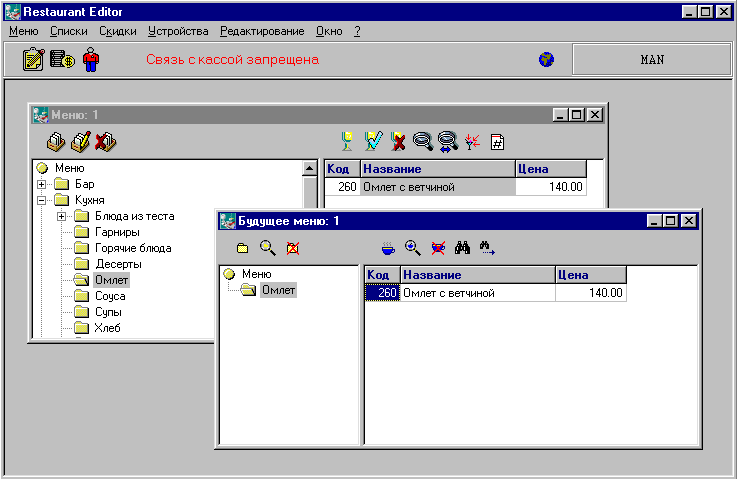Click the MAN button in top toolbar
Screen dimensions: 737x479
651,60
